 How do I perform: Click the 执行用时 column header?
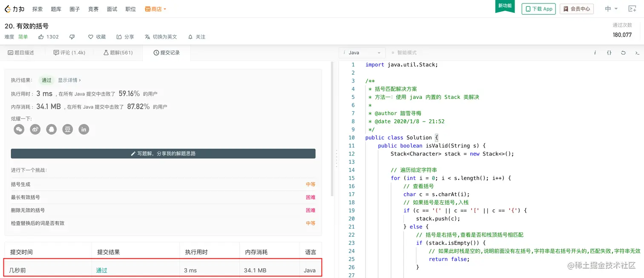coord(196,252)
